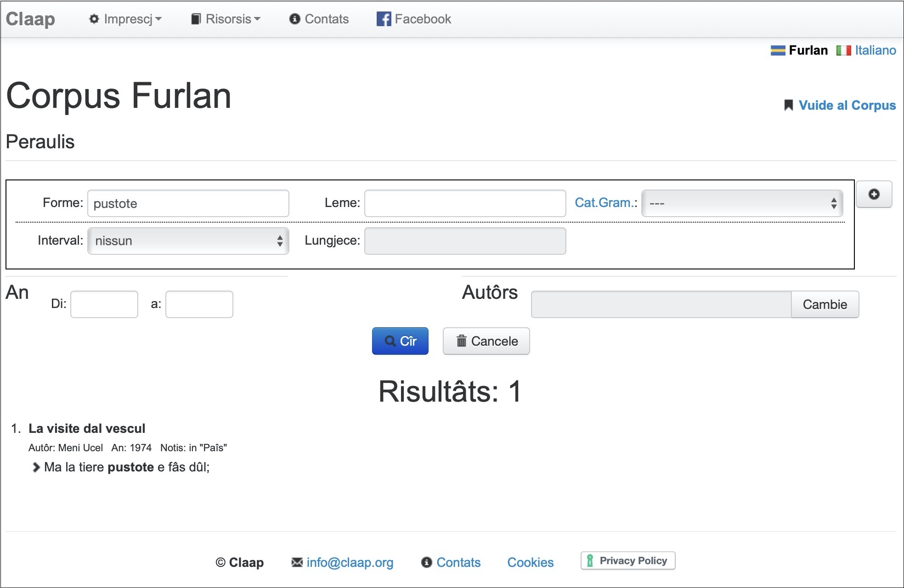Open the Cat.Gram. dropdown
This screenshot has width=904, height=588.
741,203
